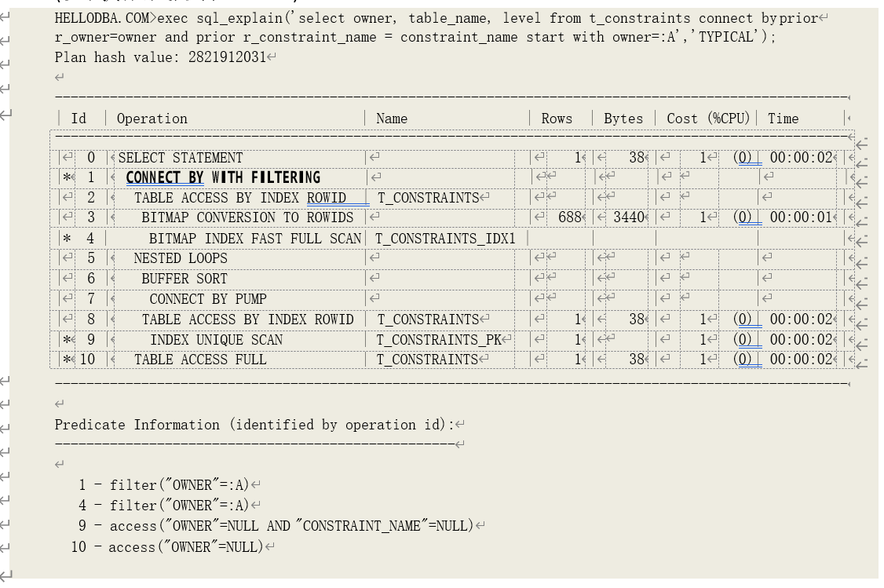
Task: Click the BUFFER SORT operation cell
Action: coord(184,279)
